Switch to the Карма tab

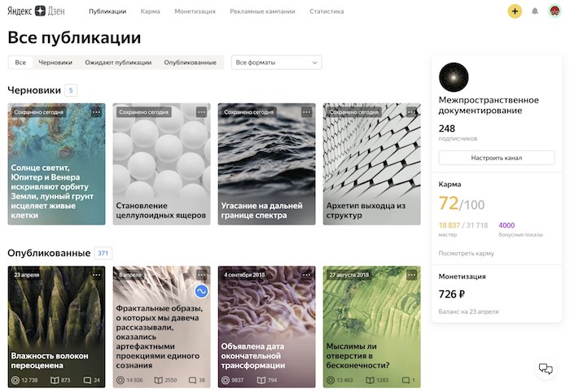(150, 11)
